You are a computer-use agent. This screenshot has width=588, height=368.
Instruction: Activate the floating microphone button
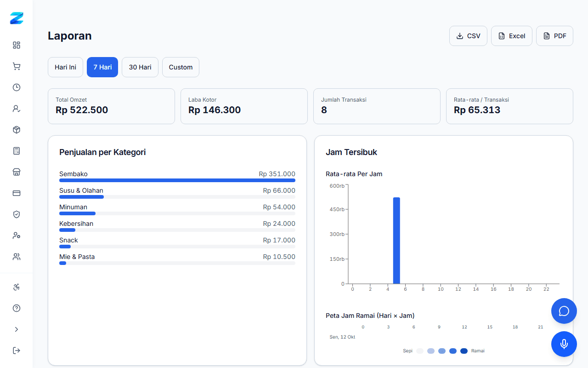tap(564, 344)
